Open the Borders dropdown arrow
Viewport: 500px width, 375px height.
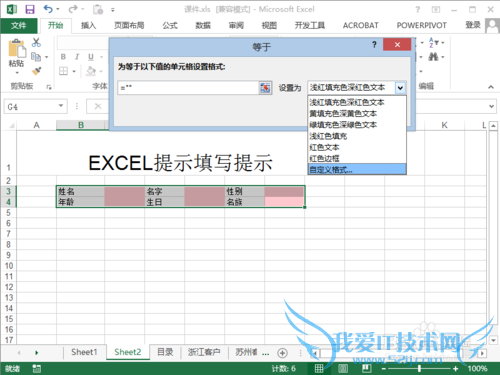(x=74, y=71)
